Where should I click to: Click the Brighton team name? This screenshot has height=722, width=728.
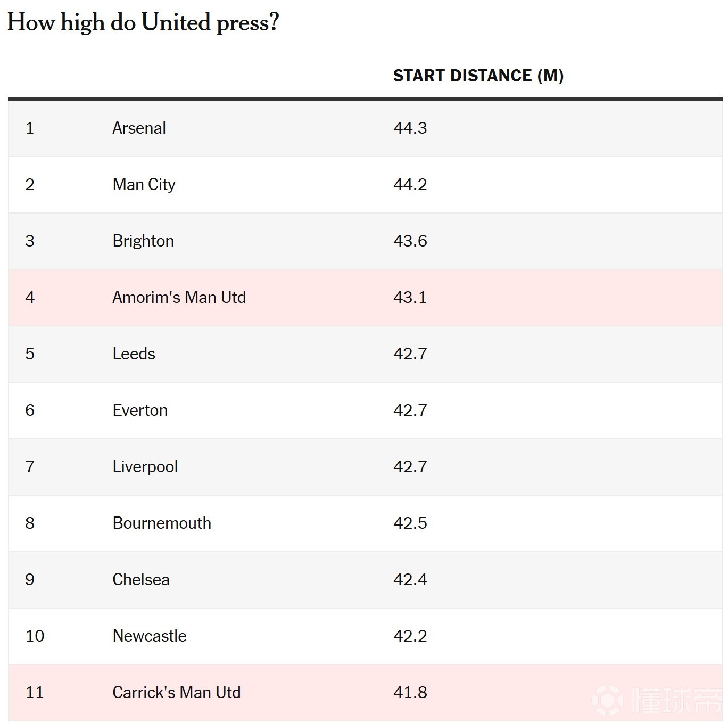tap(143, 241)
